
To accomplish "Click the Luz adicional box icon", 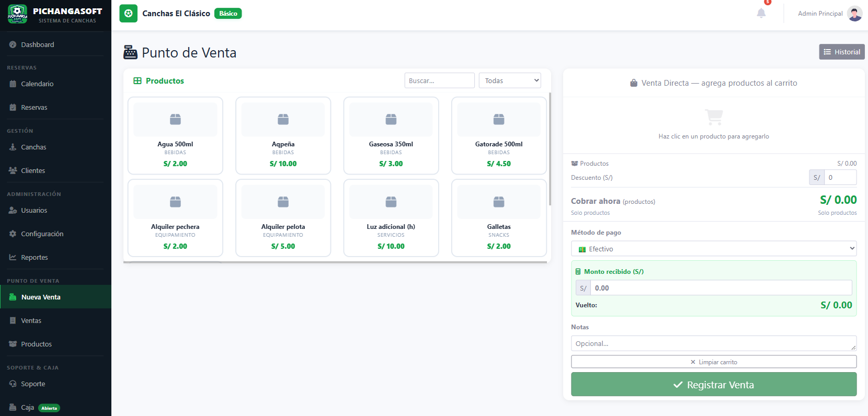I will [x=391, y=202].
